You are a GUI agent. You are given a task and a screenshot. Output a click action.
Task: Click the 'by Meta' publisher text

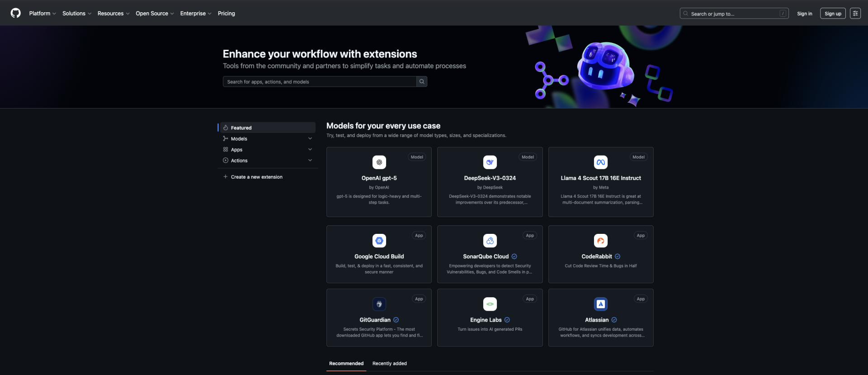click(601, 187)
